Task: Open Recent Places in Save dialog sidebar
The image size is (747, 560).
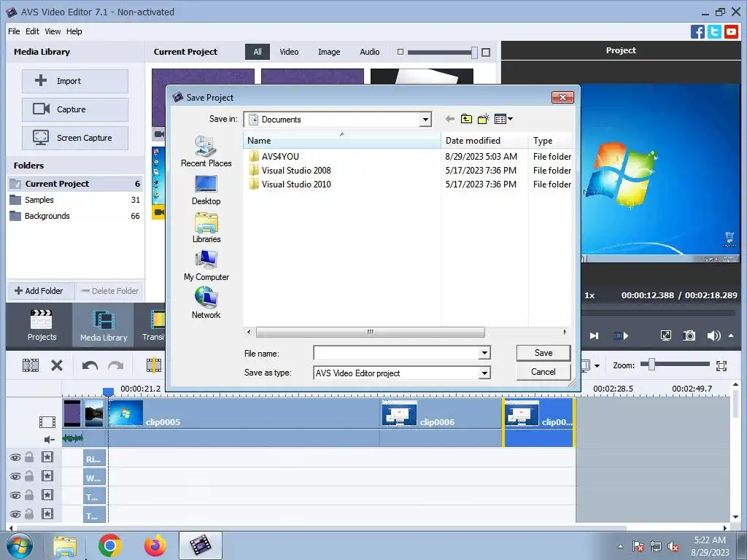Action: tap(206, 152)
